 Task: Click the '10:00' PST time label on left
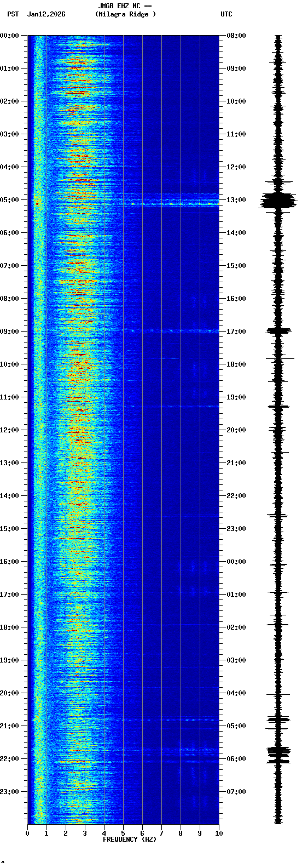pos(9,364)
